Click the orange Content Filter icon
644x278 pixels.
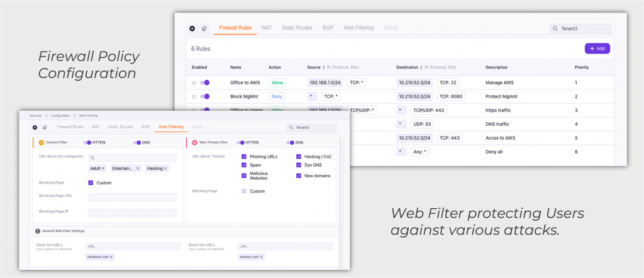click(x=41, y=143)
